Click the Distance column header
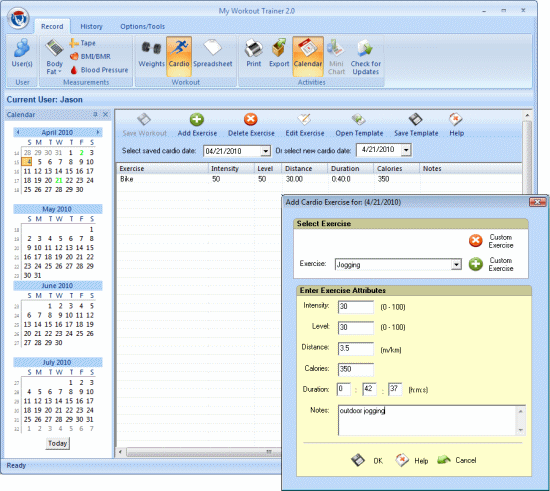550x491 pixels. click(304, 168)
